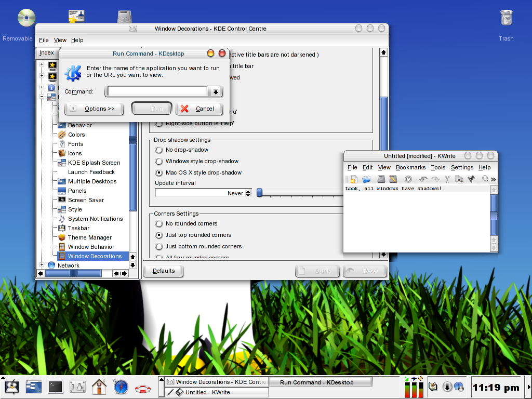Viewport: 532px width, 399px height.
Task: Launch the terminal Konsole icon in panel
Action: [x=55, y=387]
